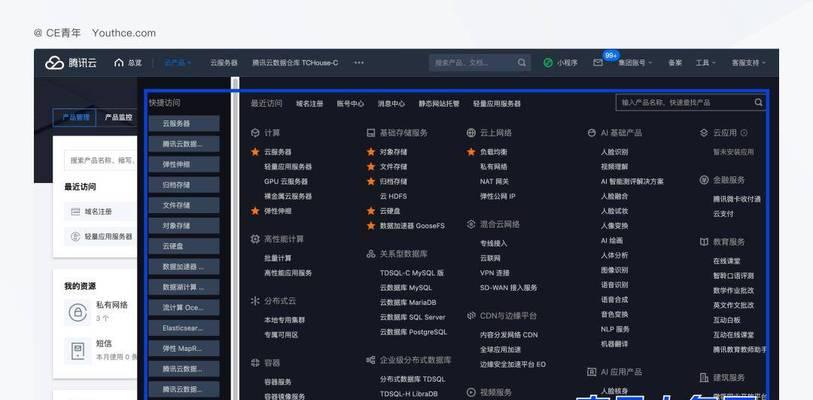Click 流计算 Oce... quick access button
Screen dimensions: 813x400
184,308
